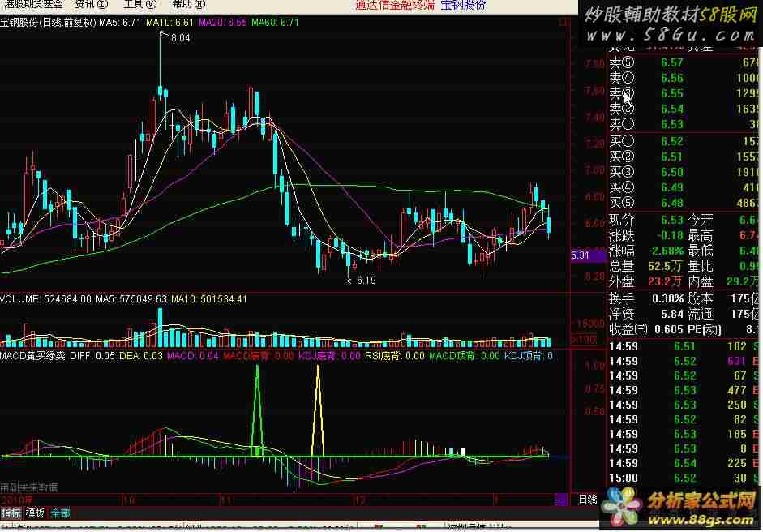Click the volume MA5: 575049.63 label
Viewport: 763px width, 532px height.
[131, 299]
